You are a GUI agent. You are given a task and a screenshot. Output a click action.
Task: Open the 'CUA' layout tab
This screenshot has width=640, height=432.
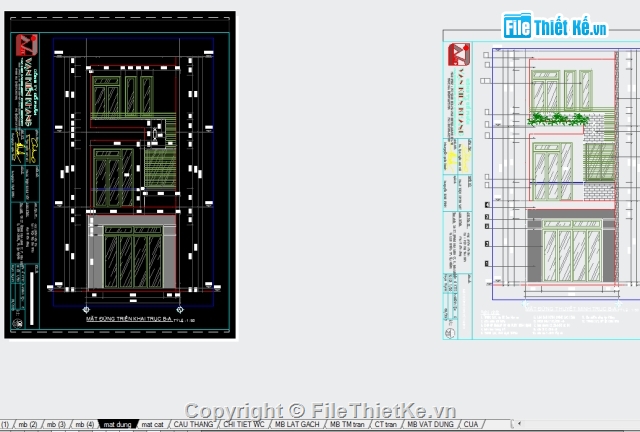click(471, 425)
